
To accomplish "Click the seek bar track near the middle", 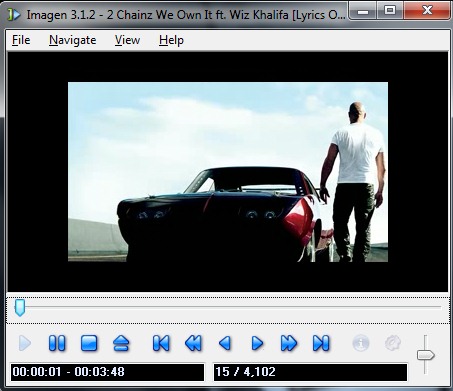I will click(x=227, y=307).
